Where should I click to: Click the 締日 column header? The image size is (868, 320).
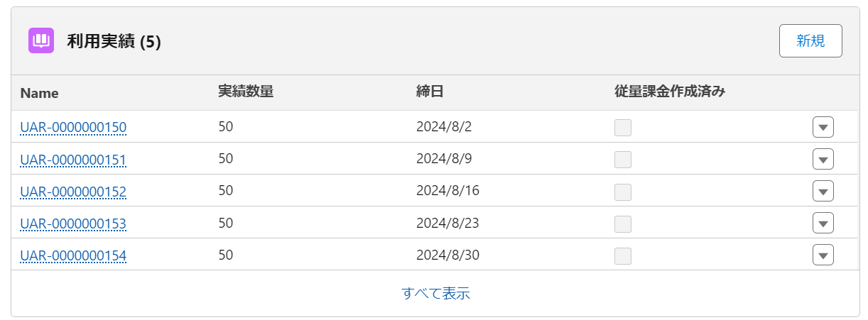click(x=430, y=92)
